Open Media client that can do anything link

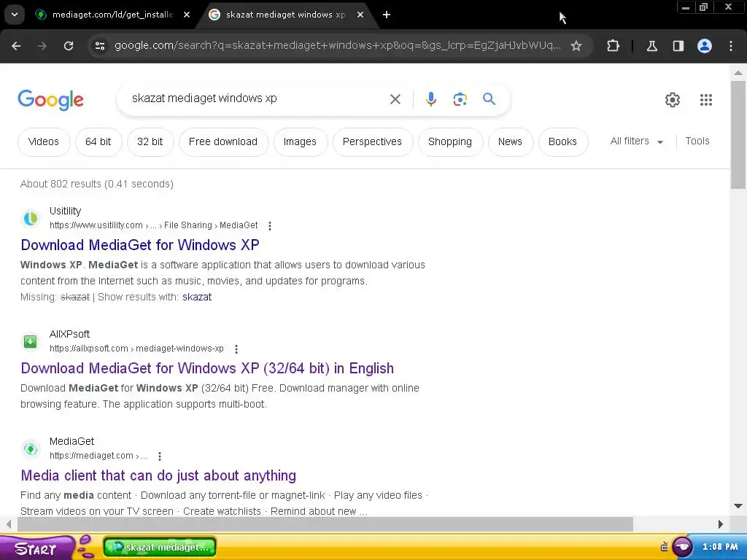click(158, 475)
